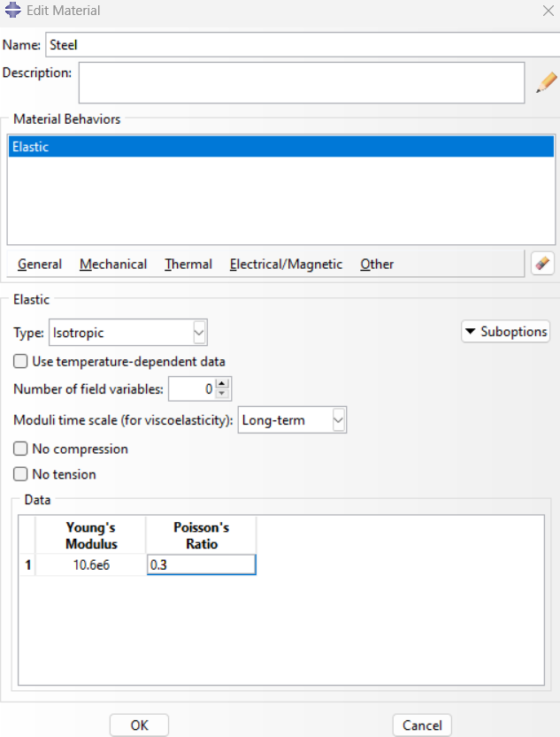Toggle the No tension checkbox
Viewport: 560px width, 737px height.
tap(20, 474)
